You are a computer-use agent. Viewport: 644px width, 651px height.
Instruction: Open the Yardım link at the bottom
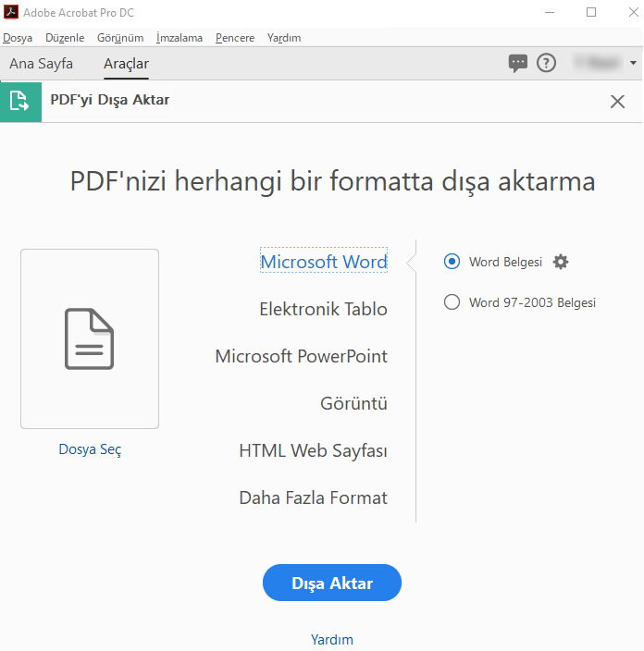331,640
